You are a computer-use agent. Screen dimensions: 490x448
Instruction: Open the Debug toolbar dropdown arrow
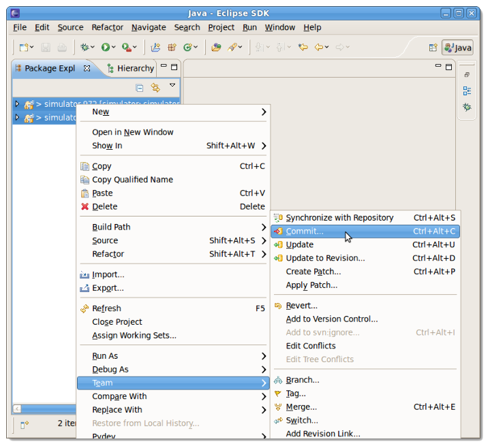point(93,48)
